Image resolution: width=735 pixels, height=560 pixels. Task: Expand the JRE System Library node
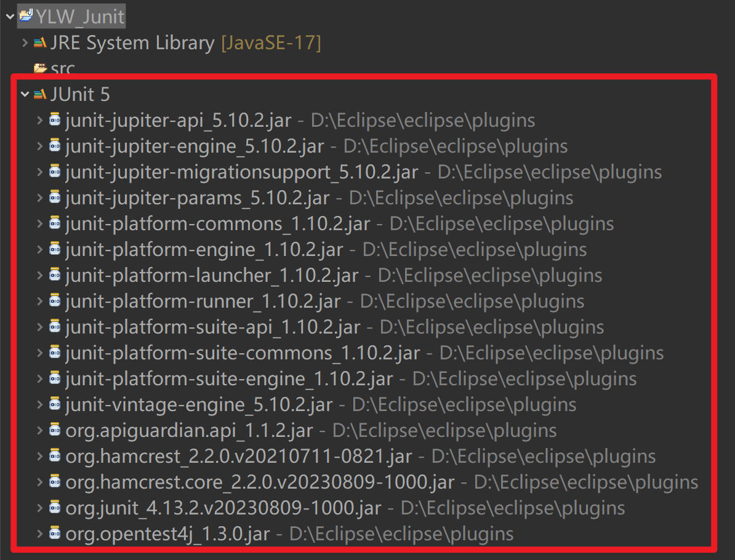[x=25, y=43]
